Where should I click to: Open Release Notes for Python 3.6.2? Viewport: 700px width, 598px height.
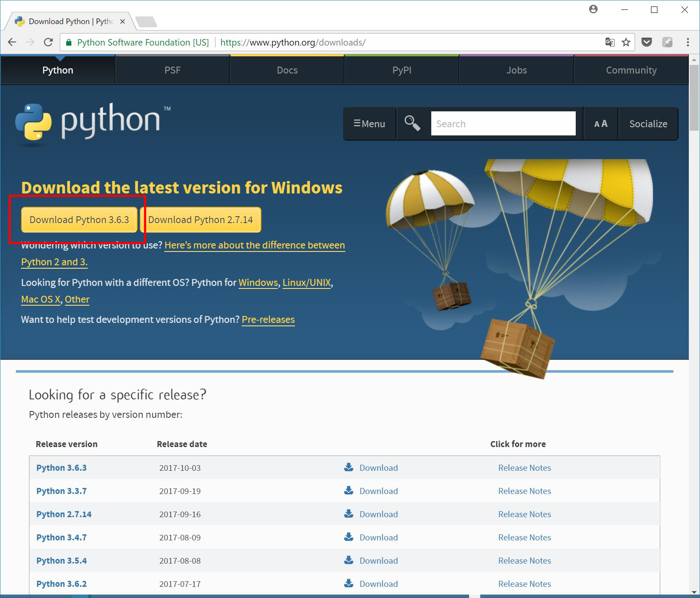(525, 584)
